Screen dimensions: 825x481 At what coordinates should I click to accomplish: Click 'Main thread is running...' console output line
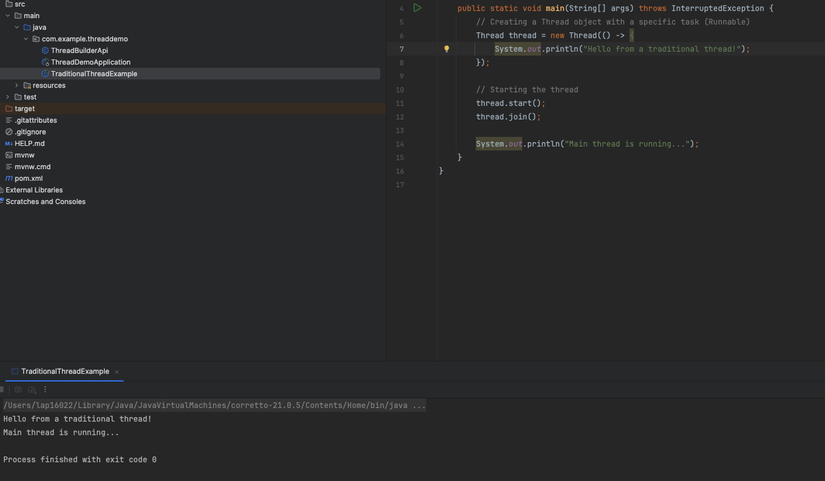point(61,433)
